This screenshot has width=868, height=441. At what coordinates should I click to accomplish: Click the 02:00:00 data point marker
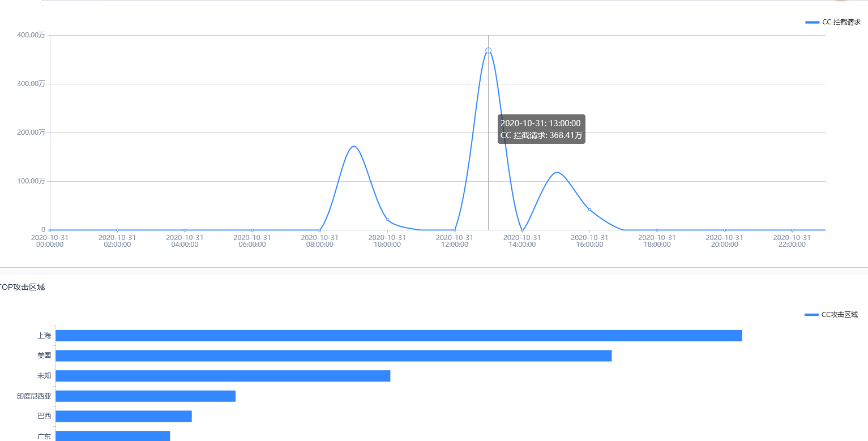(117, 230)
